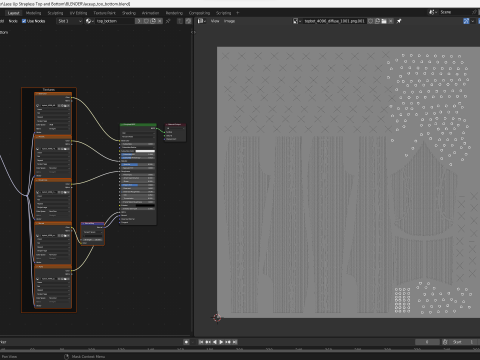Image resolution: width=480 pixels, height=360 pixels.
Task: Select the Textures frame label
Action: tap(49, 89)
